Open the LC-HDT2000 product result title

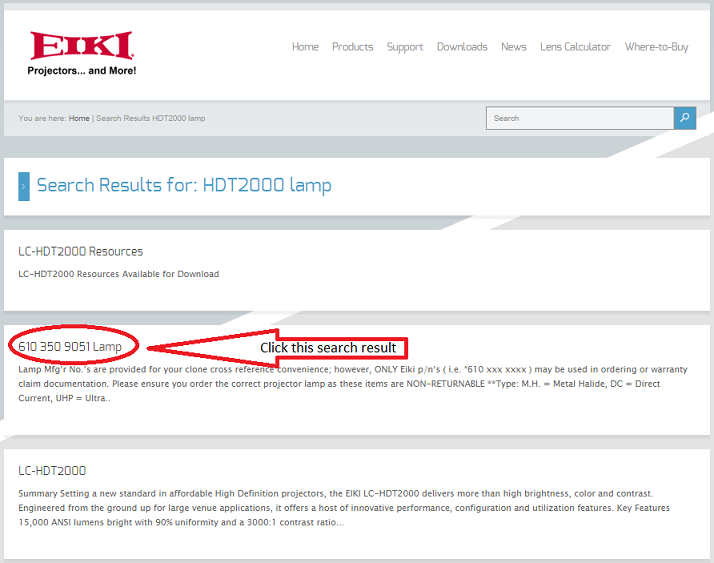coord(52,471)
